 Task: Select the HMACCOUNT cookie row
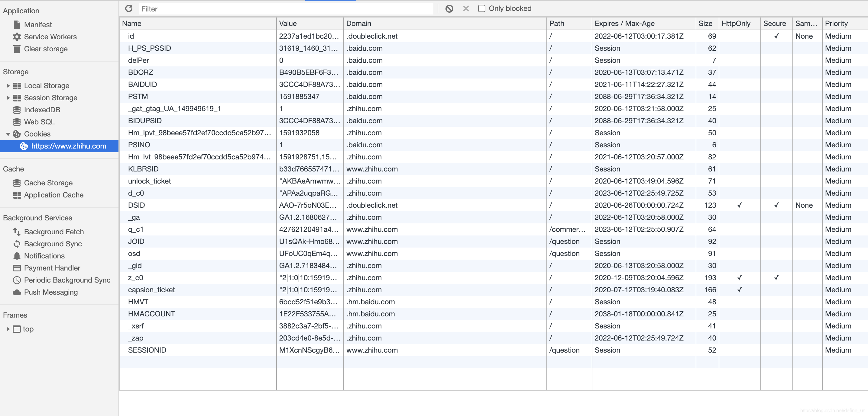coord(494,314)
